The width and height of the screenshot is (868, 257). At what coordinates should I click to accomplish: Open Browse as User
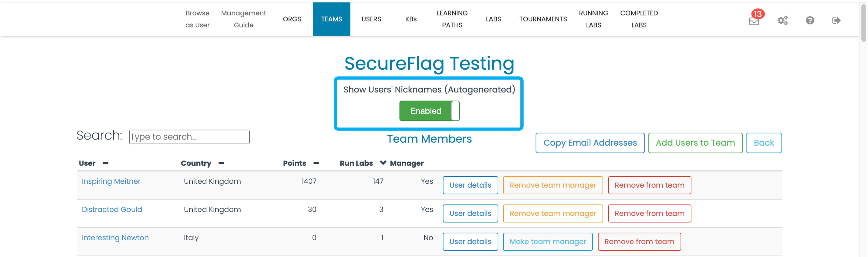pos(197,19)
